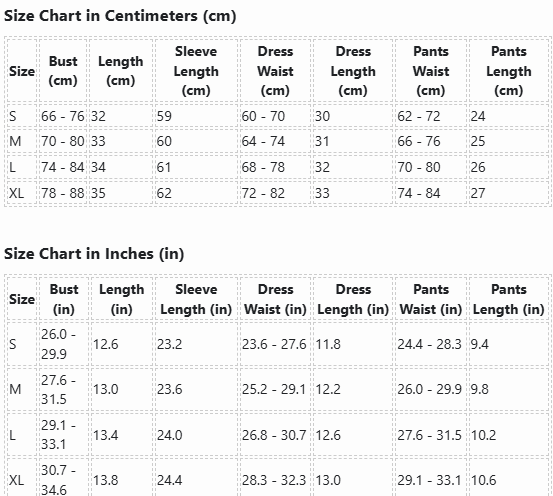The image size is (553, 496).
Task: Click the 64 - 74 dress waist cell
Action: click(263, 141)
